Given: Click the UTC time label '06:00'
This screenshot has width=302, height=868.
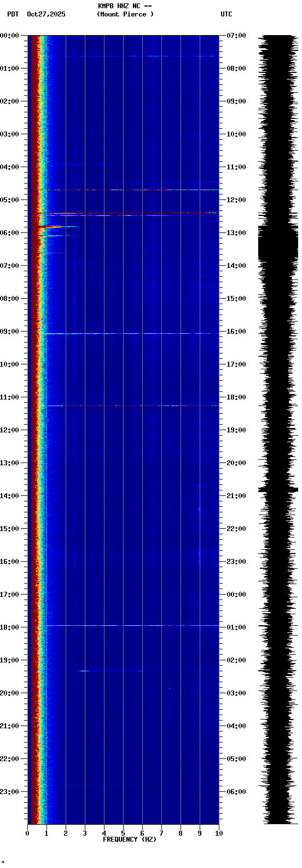Looking at the screenshot, I should (236, 792).
